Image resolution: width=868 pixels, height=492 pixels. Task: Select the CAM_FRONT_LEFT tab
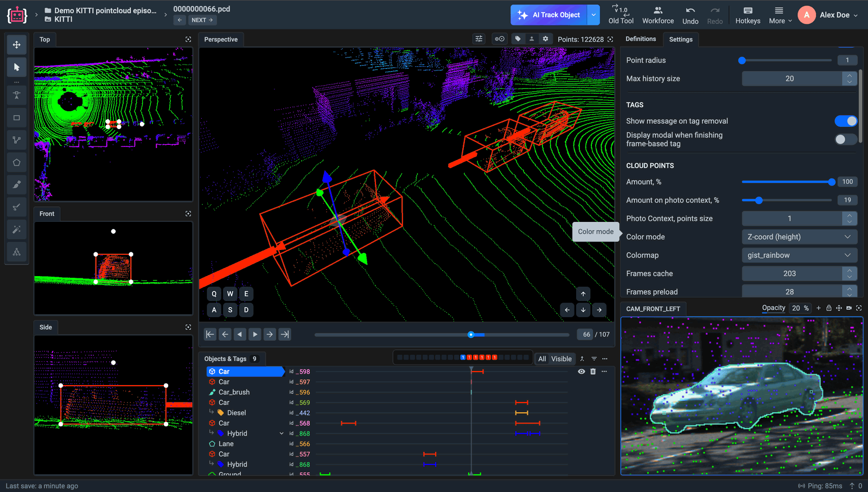pyautogui.click(x=653, y=309)
